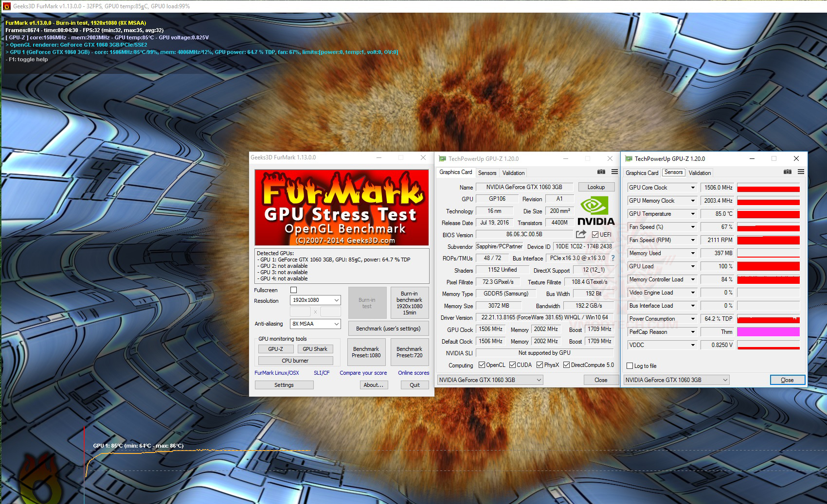Select Graphics Card tab in the left GPU-Z window

coord(456,172)
